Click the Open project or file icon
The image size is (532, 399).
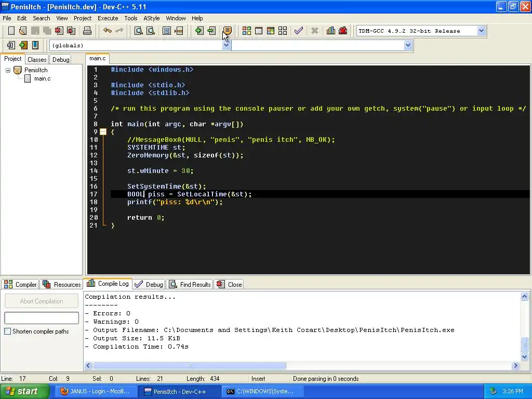pos(23,31)
